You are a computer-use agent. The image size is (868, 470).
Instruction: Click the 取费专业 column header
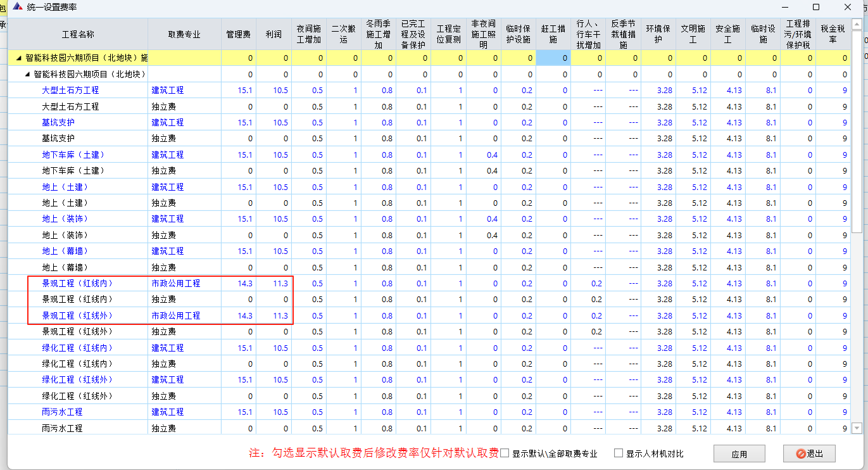184,34
